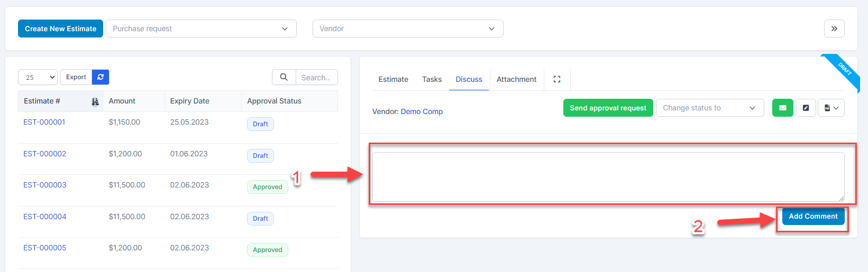Switch to the Estimate tab
The image size is (868, 272).
click(x=393, y=79)
